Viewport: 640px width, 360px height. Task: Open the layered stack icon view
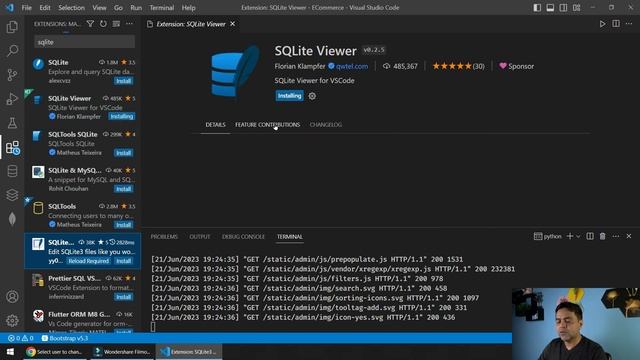click(x=12, y=195)
